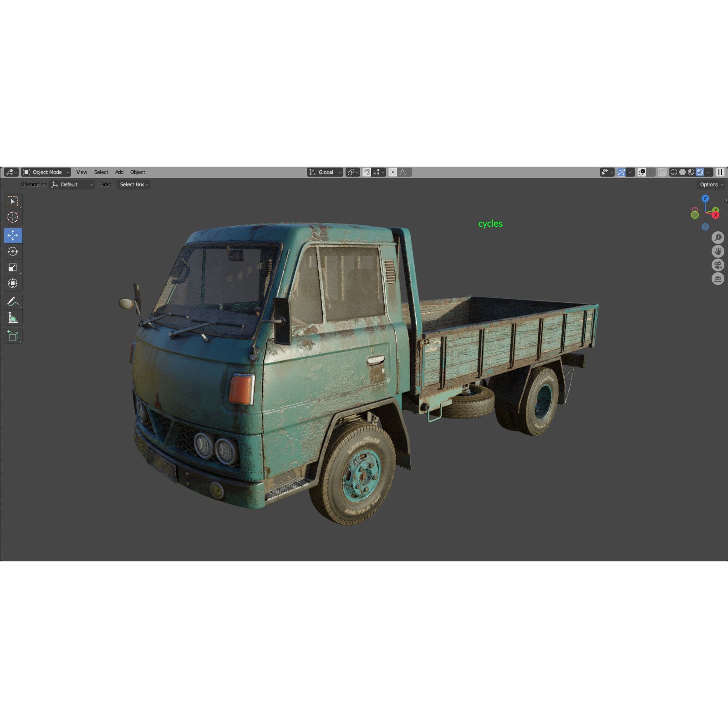Screen dimensions: 728x728
Task: Open the proportional falloff curve selector
Action: tap(405, 172)
